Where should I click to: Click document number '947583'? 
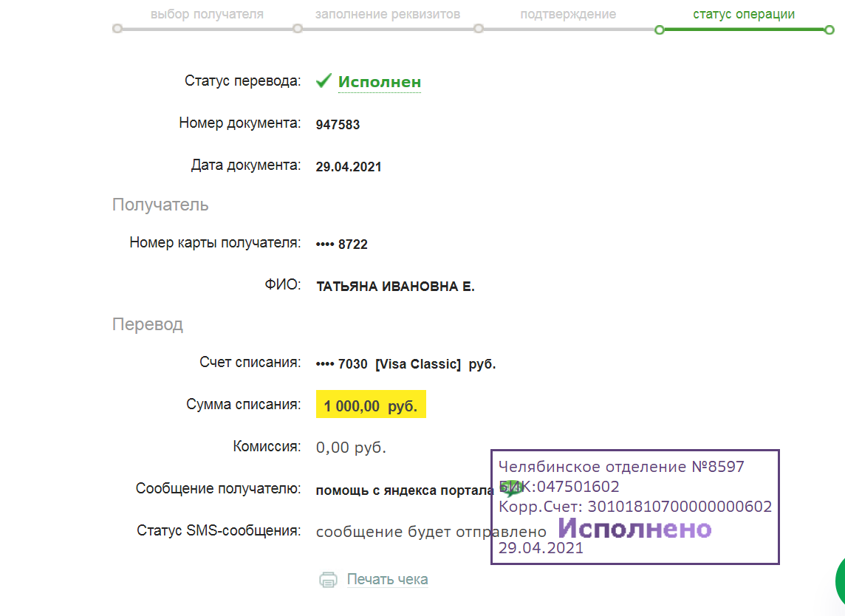(338, 125)
